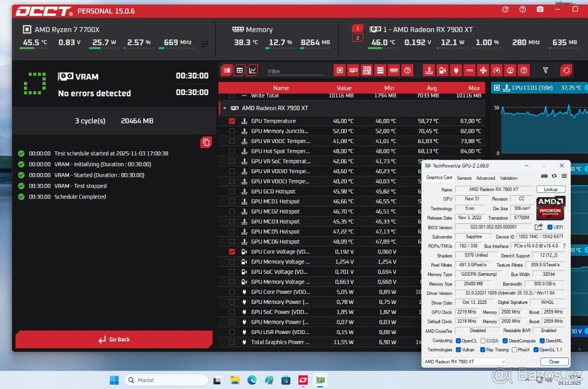Uncheck the GPU Temperature sensor checkbox
The height and width of the screenshot is (389, 588).
click(232, 121)
